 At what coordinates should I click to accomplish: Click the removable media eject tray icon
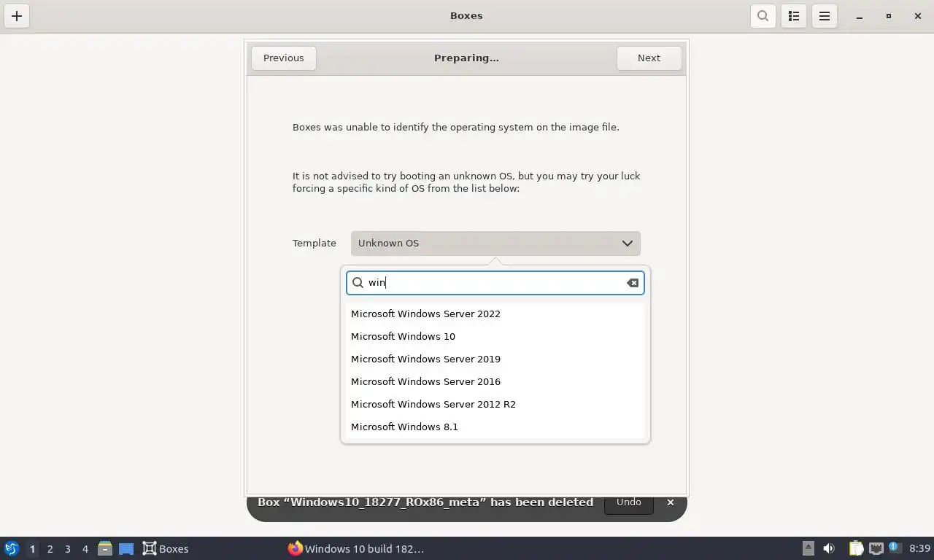click(808, 549)
